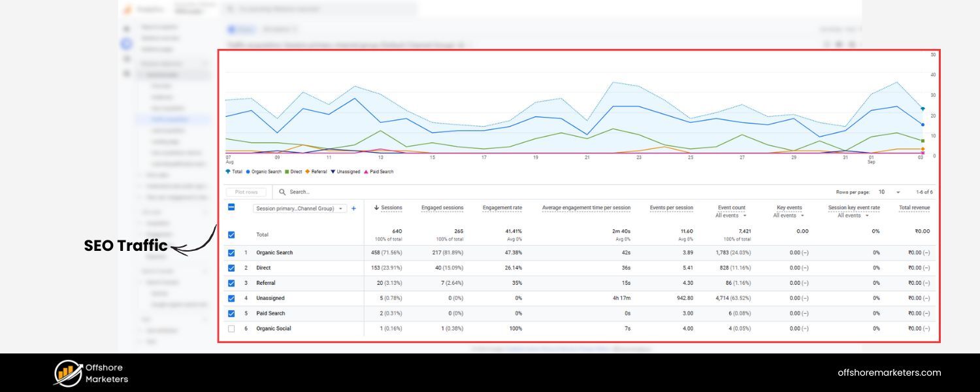Screen dimensions: 980x392
Task: Uncheck the Organic Search row checkbox
Action: (x=231, y=252)
